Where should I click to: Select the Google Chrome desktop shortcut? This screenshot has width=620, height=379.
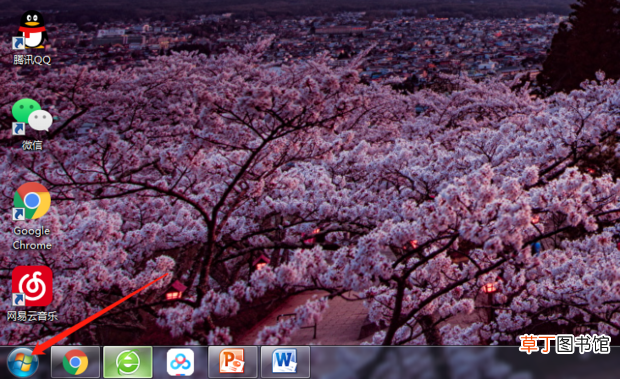coord(32,201)
